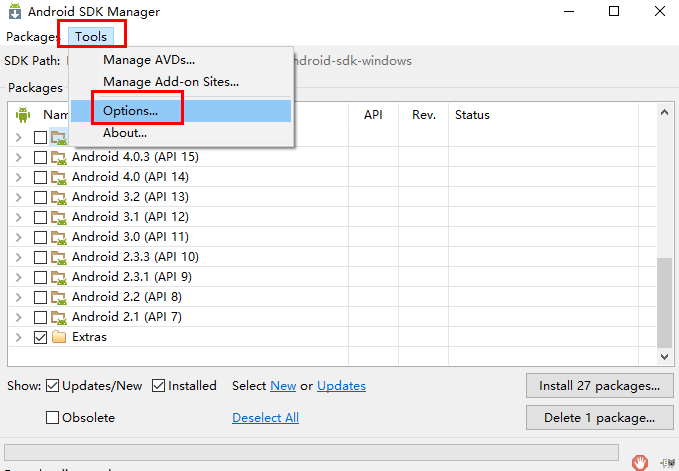Click the log window icon at bottom right
The image size is (679, 471).
pos(667,463)
